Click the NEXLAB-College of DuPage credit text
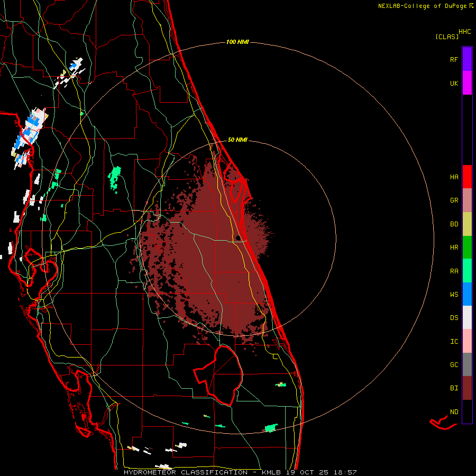This screenshot has width=476, height=476. coord(422,6)
